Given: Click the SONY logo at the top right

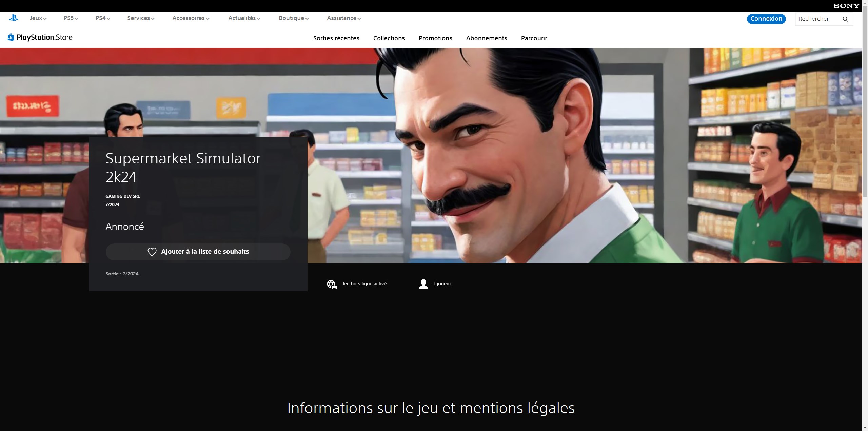Looking at the screenshot, I should 847,5.
